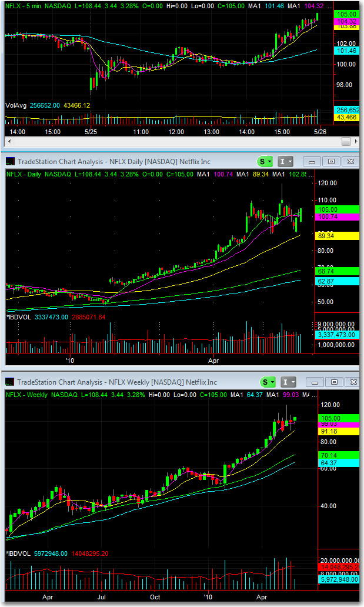Click 98.00 price label on 5 min axis
The width and height of the screenshot is (364, 607).
(344, 85)
